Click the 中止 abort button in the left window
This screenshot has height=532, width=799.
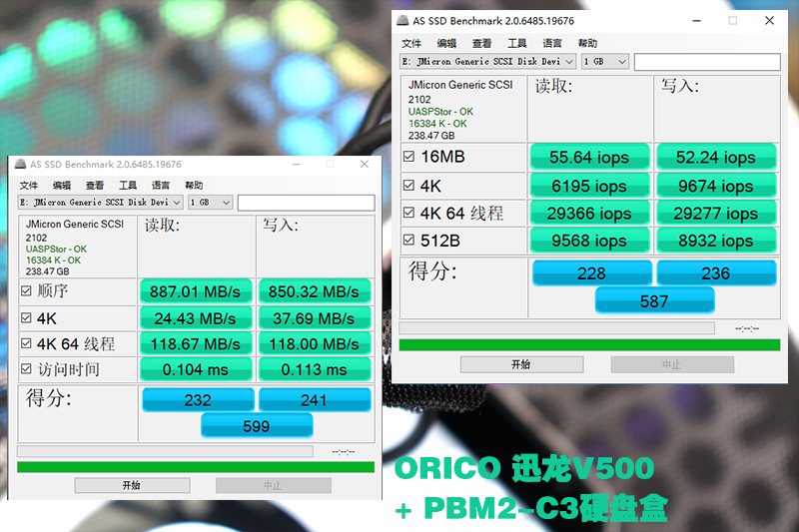273,485
